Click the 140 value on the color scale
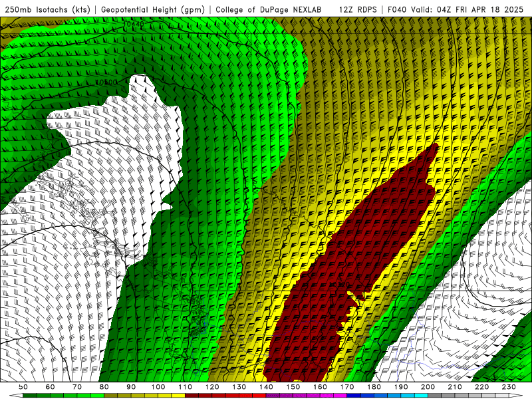 266,387
